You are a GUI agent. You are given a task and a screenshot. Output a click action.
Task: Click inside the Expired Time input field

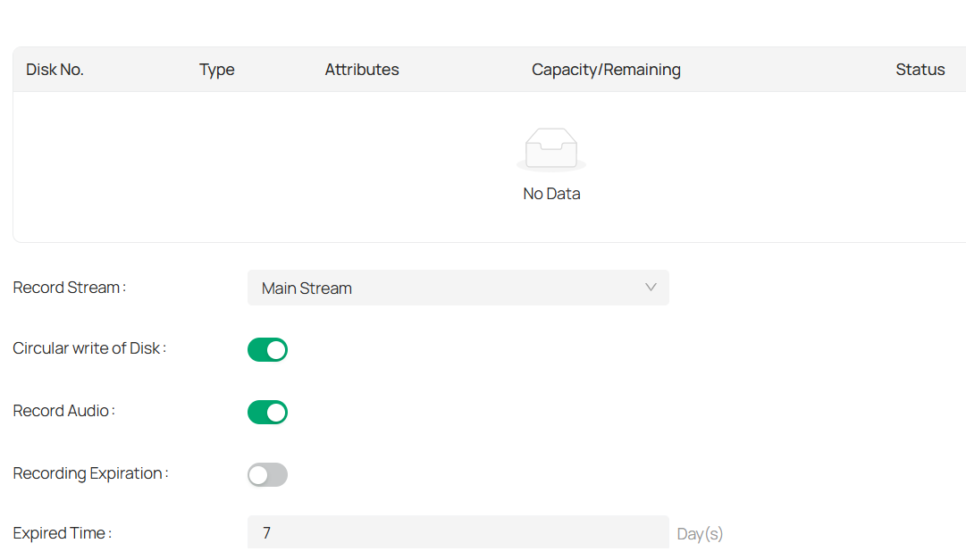(458, 532)
